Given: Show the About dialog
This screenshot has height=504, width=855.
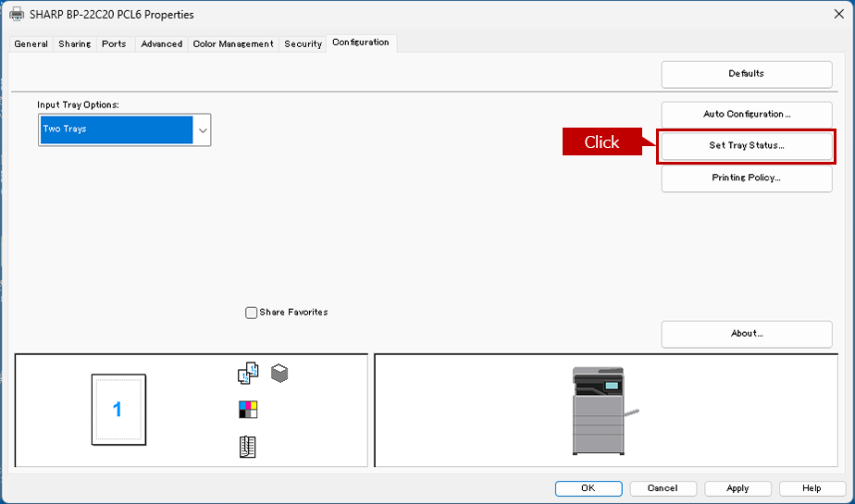Looking at the screenshot, I should click(x=747, y=334).
